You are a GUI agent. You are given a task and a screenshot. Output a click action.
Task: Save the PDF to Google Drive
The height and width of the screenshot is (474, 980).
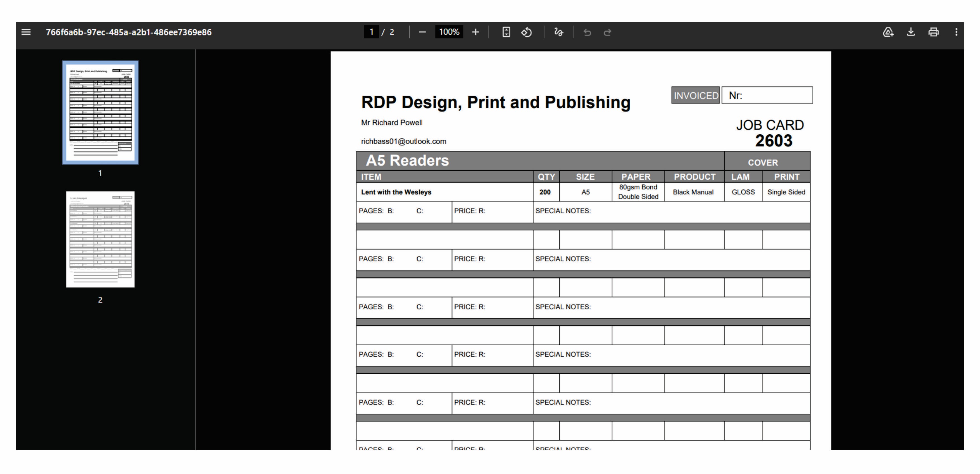point(888,32)
